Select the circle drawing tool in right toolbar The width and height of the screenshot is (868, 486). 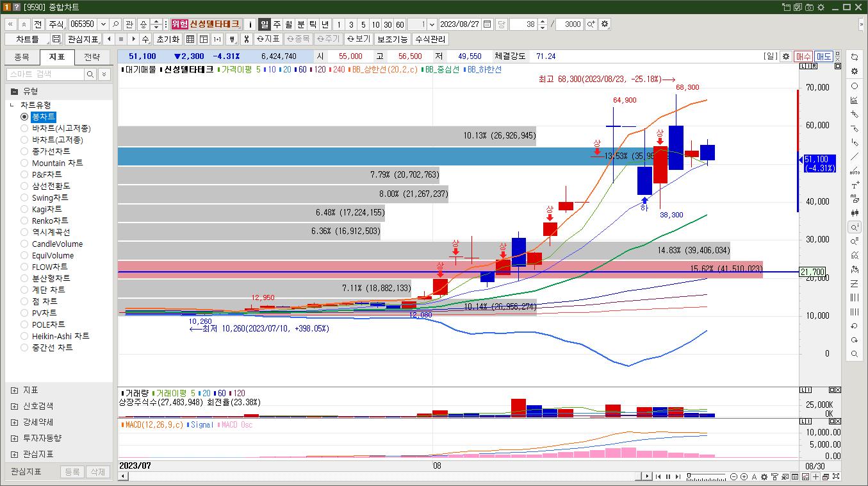pos(855,86)
